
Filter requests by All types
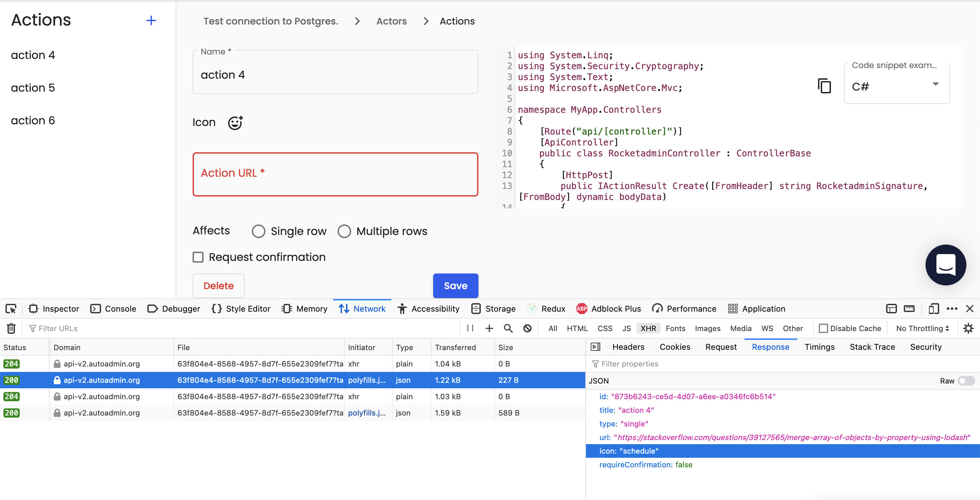point(552,328)
